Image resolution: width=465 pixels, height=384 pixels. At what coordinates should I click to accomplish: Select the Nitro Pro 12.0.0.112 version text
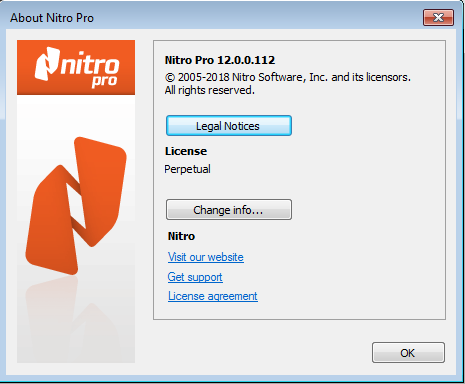point(220,60)
